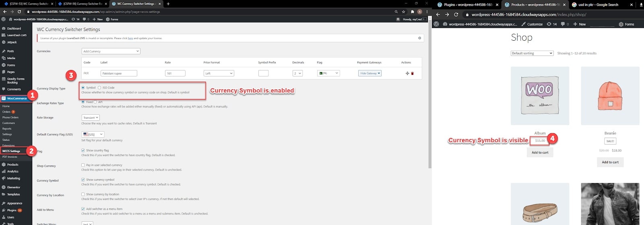Open the Media library sidebar item
Image resolution: width=644 pixels, height=225 pixels.
point(11,58)
